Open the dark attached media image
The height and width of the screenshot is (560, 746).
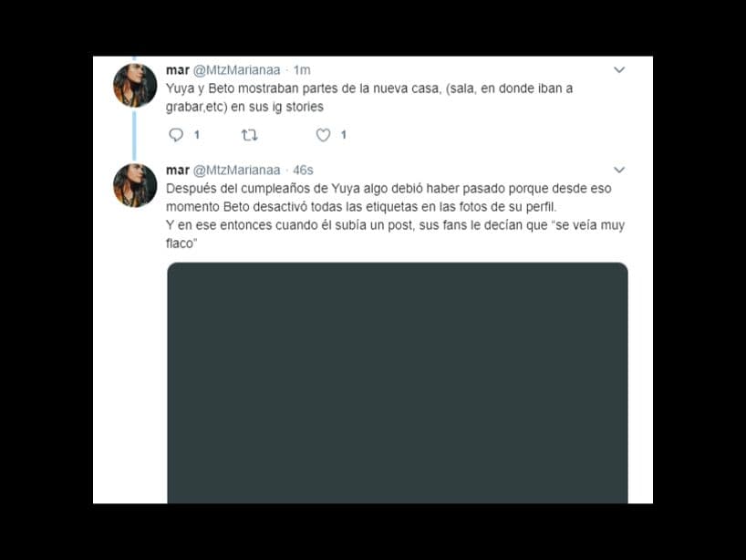click(398, 383)
